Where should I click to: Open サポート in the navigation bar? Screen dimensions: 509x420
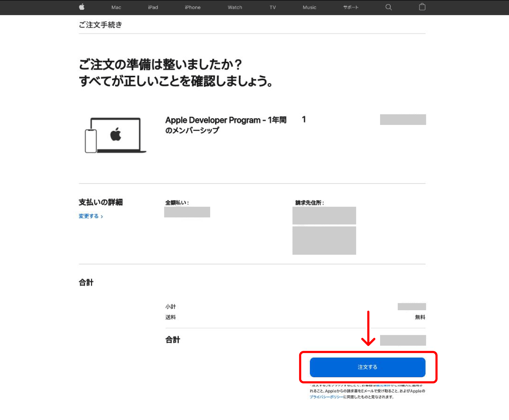[351, 7]
